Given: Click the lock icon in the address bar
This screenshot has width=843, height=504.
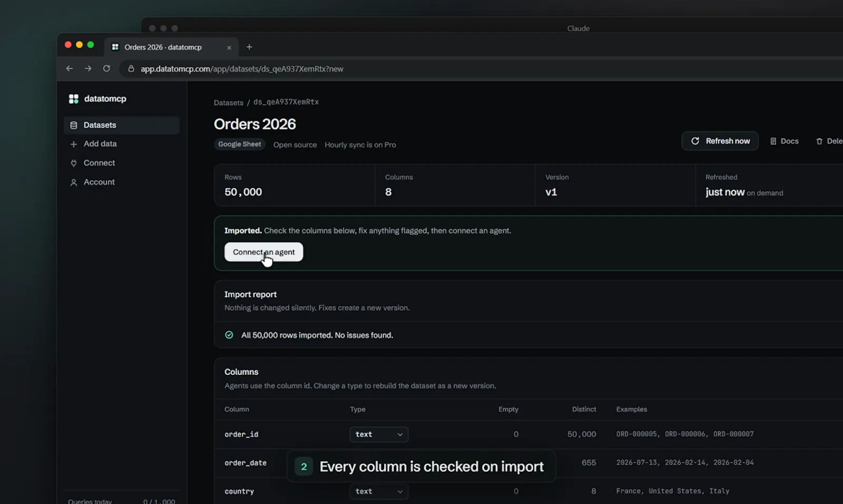Looking at the screenshot, I should 131,68.
